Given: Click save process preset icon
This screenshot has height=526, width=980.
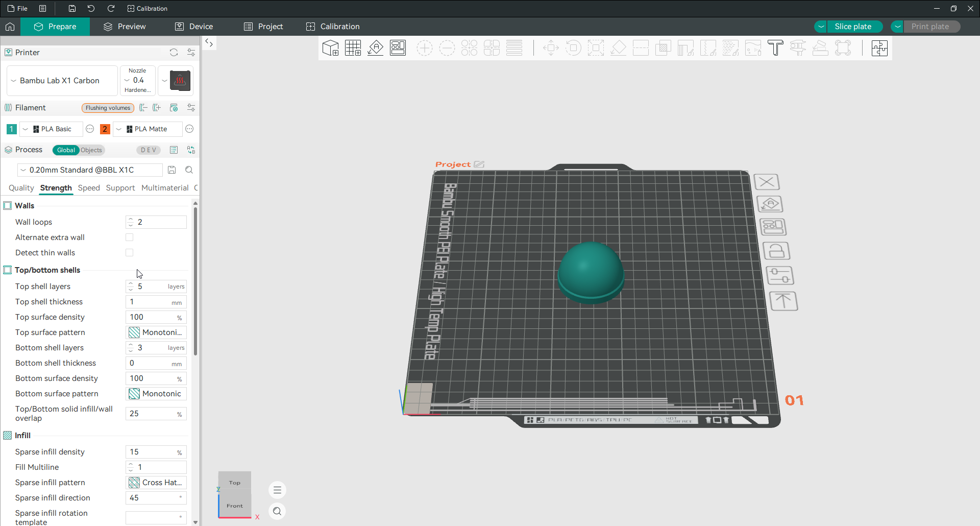Looking at the screenshot, I should pyautogui.click(x=172, y=170).
